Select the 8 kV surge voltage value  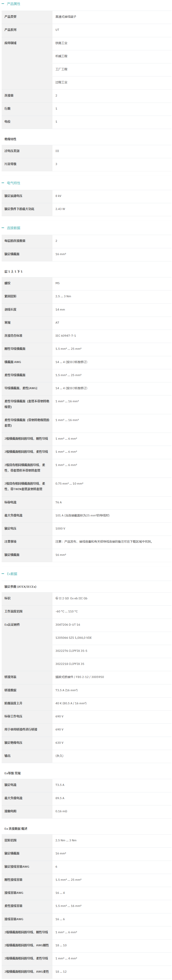tap(58, 196)
